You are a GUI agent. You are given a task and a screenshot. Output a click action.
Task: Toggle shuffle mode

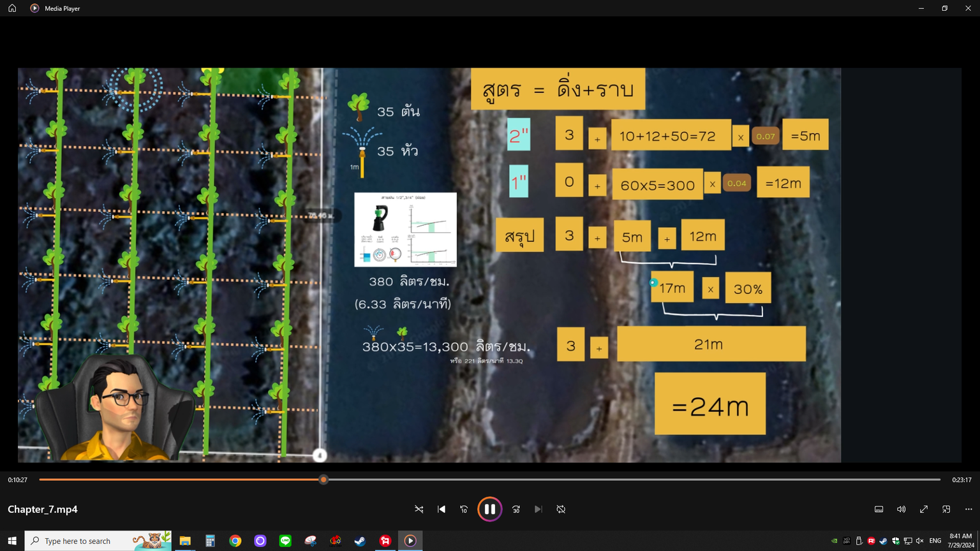click(x=419, y=509)
